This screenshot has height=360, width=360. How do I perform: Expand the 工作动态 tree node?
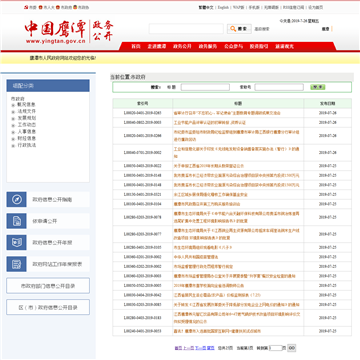[x=13, y=125]
